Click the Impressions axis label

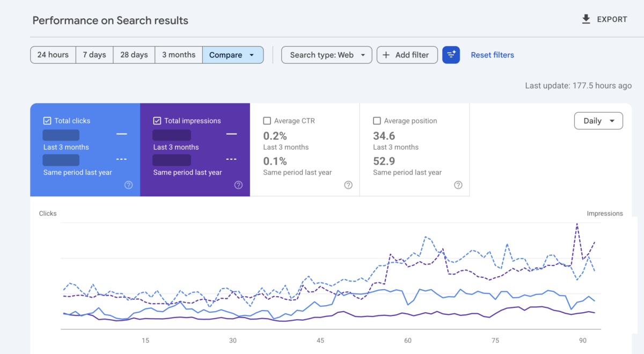605,213
